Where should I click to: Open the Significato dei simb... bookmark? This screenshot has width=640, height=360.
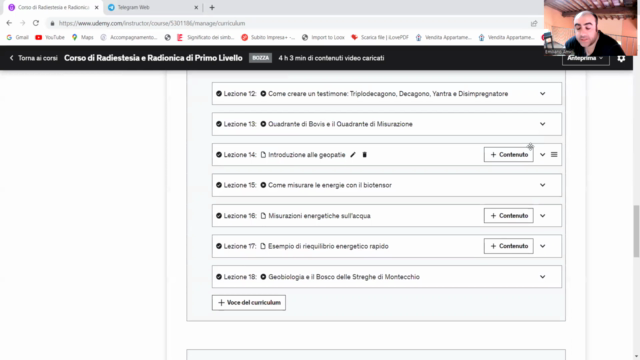tap(205, 37)
